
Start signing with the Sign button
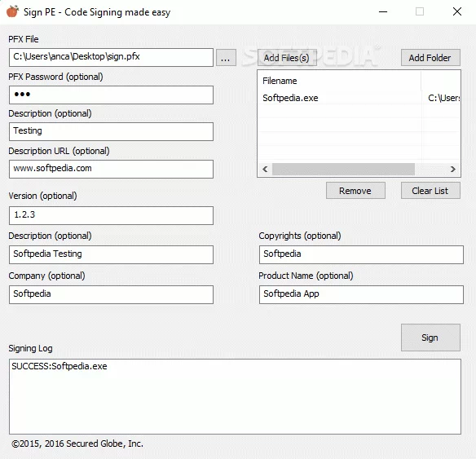click(430, 338)
